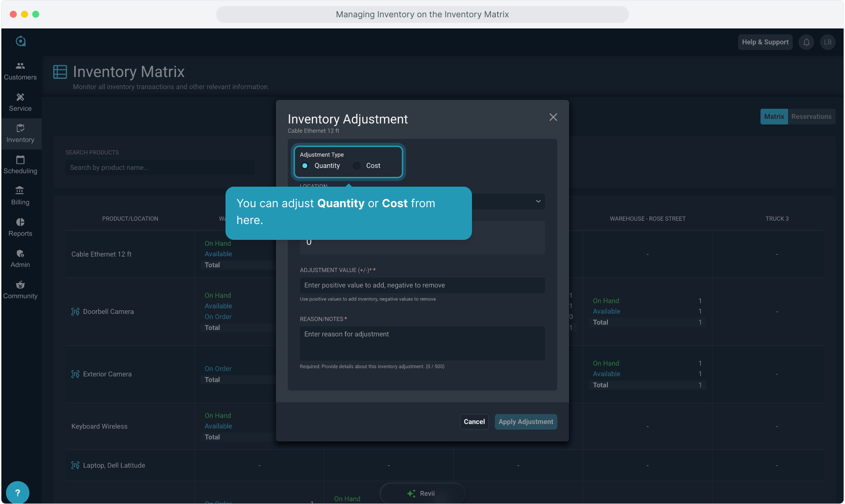Switch to the Reservations tab

tap(811, 117)
